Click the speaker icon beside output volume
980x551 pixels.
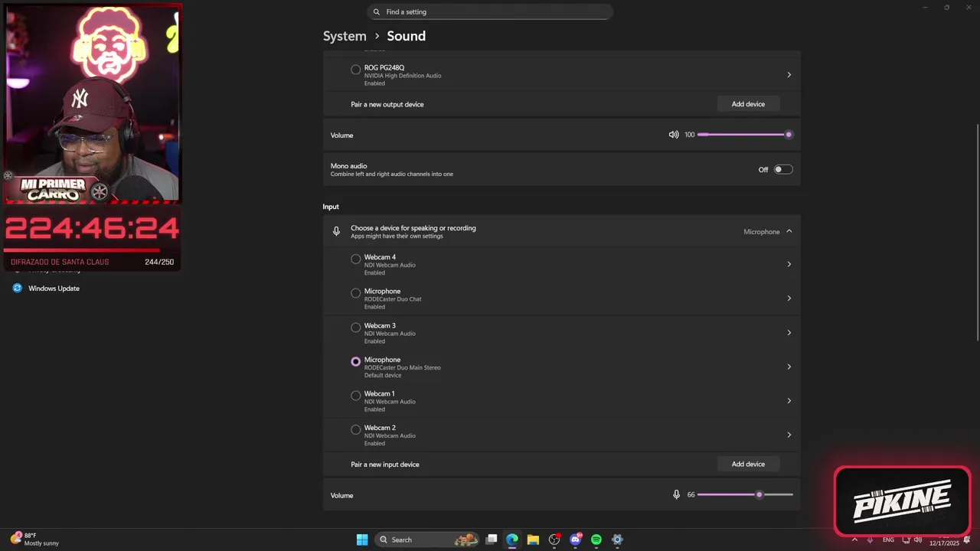pyautogui.click(x=674, y=135)
